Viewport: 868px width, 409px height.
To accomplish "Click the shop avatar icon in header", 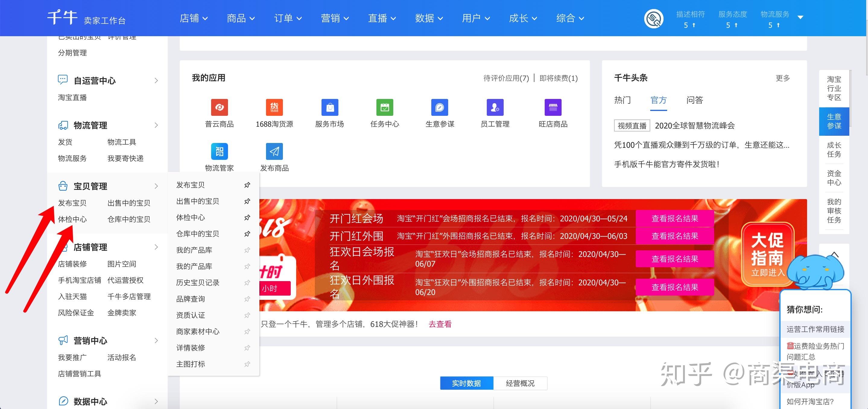I will 654,18.
